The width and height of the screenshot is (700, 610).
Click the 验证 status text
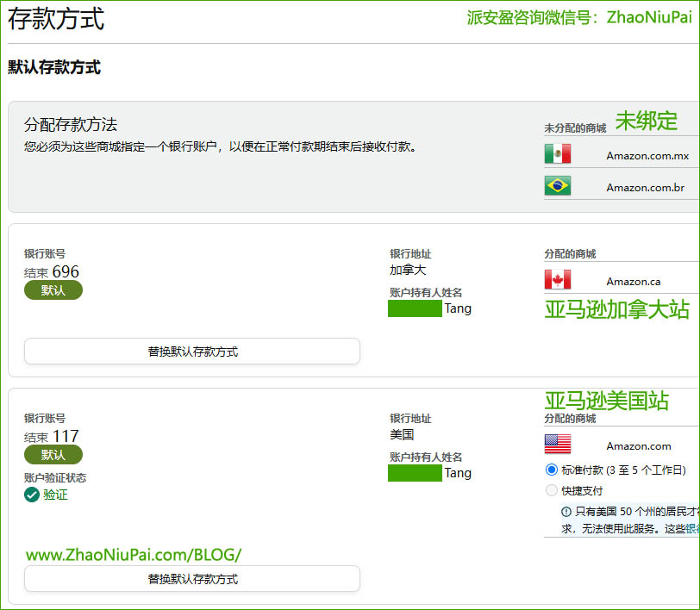click(55, 495)
